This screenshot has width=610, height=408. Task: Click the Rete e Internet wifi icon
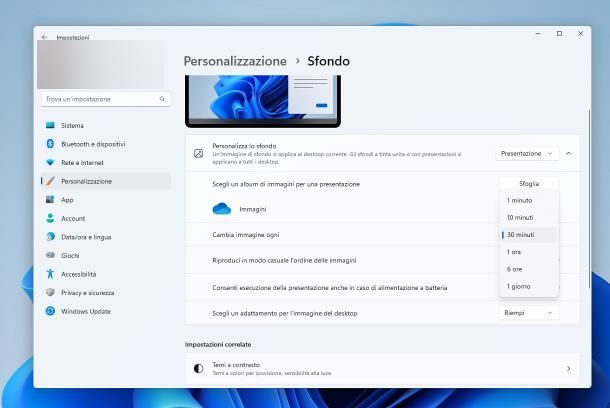[50, 162]
